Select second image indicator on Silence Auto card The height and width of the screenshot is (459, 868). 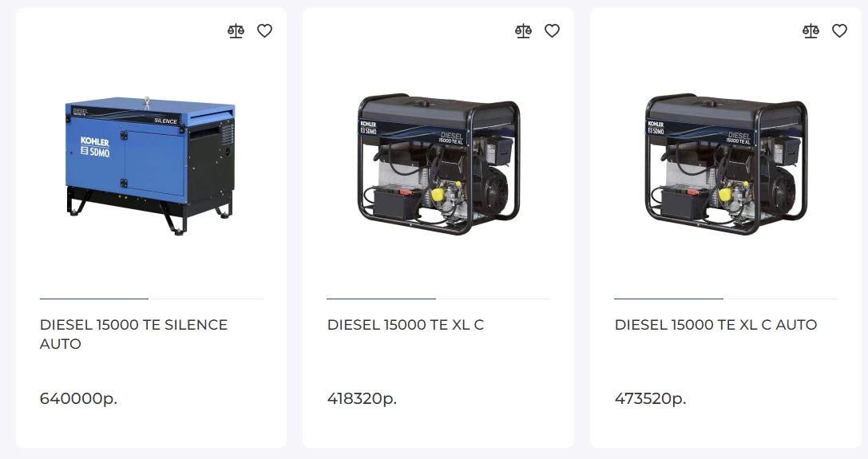(x=208, y=299)
